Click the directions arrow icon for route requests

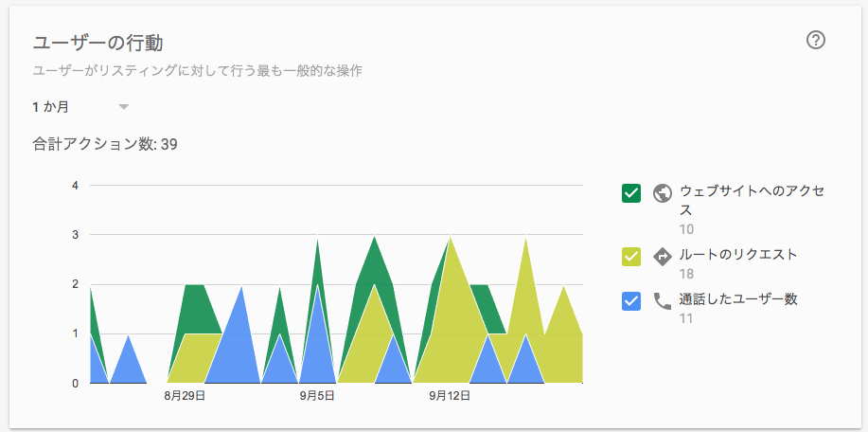coord(663,257)
